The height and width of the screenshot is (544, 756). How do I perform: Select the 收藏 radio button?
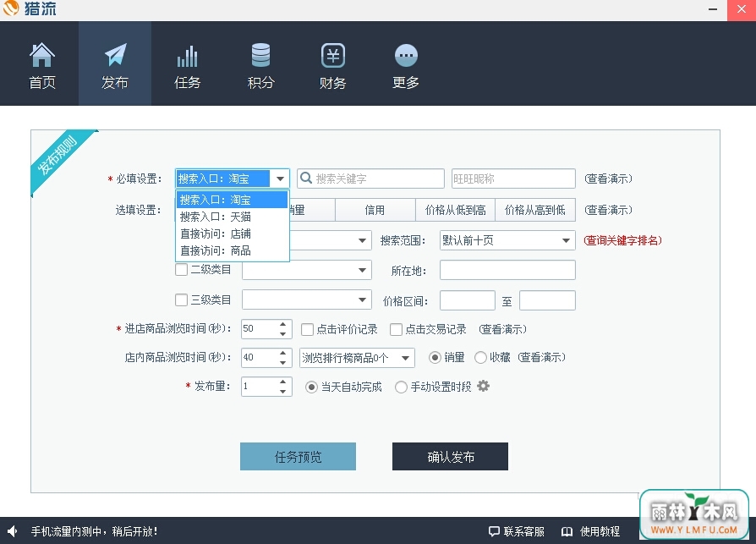[x=480, y=357]
